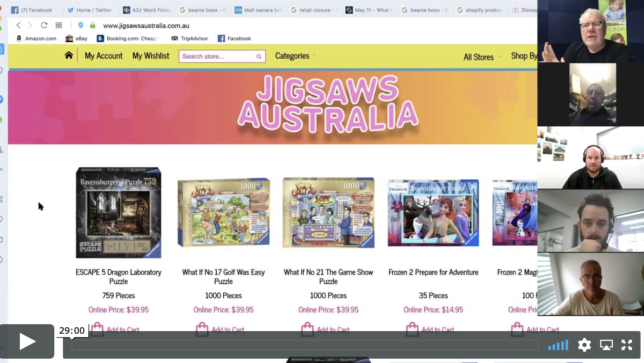Expand the All Stores dropdown
644x363 pixels.
tap(482, 57)
